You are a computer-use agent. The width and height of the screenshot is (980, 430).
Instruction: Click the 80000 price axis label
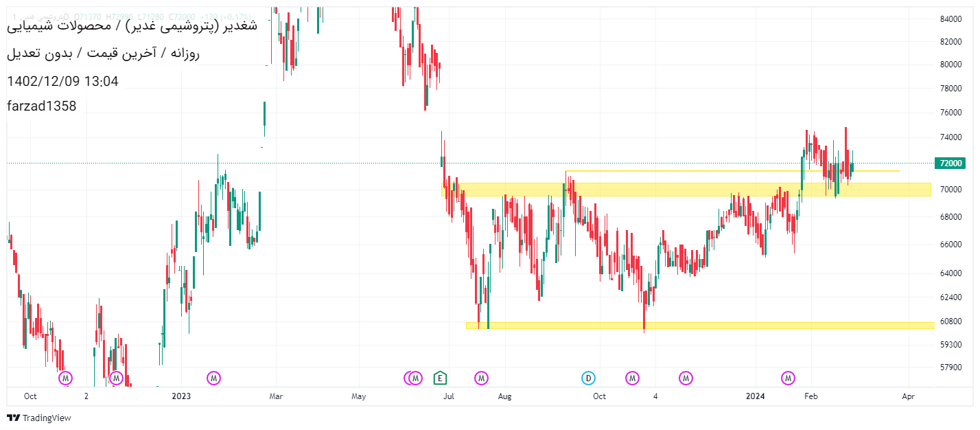[x=950, y=65]
